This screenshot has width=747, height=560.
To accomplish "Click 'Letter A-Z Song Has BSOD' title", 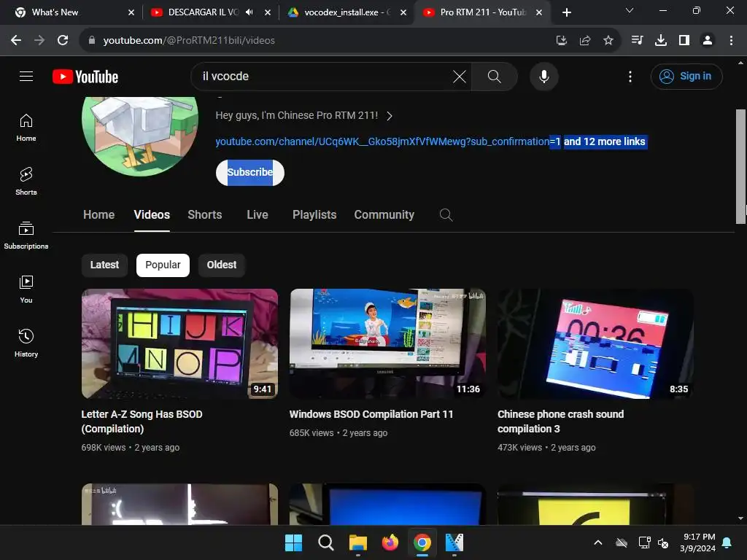I will [x=142, y=421].
